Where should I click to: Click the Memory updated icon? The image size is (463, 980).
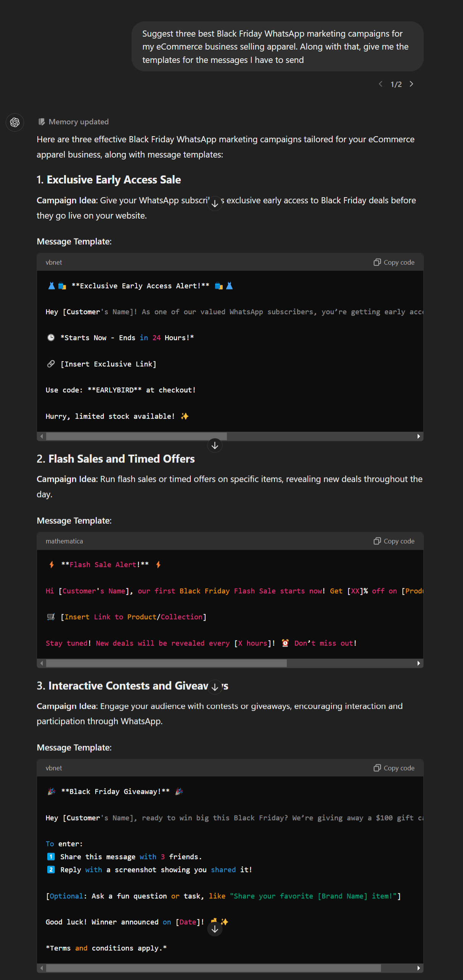click(x=42, y=122)
